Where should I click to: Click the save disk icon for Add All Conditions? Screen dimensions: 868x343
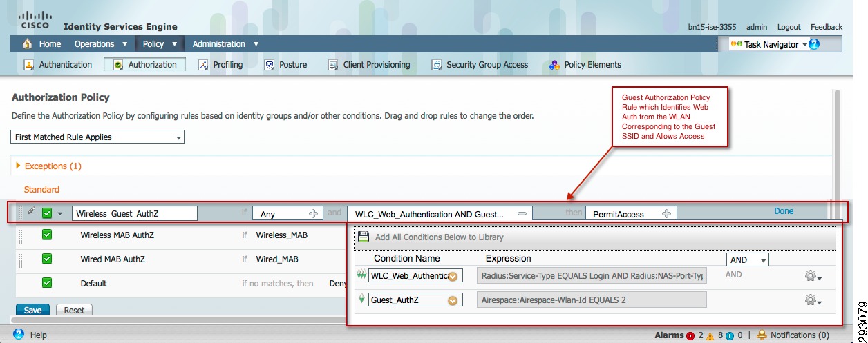(x=364, y=237)
